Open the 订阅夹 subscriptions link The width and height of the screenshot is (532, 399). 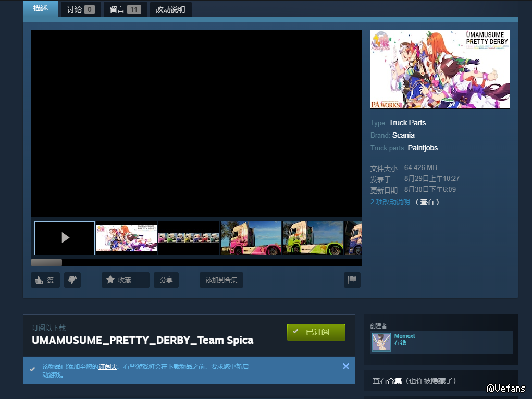click(108, 367)
